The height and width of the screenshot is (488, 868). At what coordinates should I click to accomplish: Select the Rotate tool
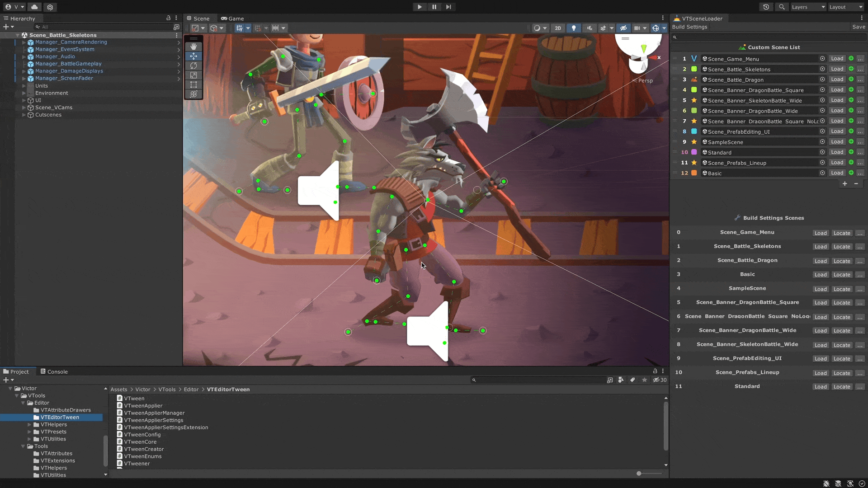193,66
